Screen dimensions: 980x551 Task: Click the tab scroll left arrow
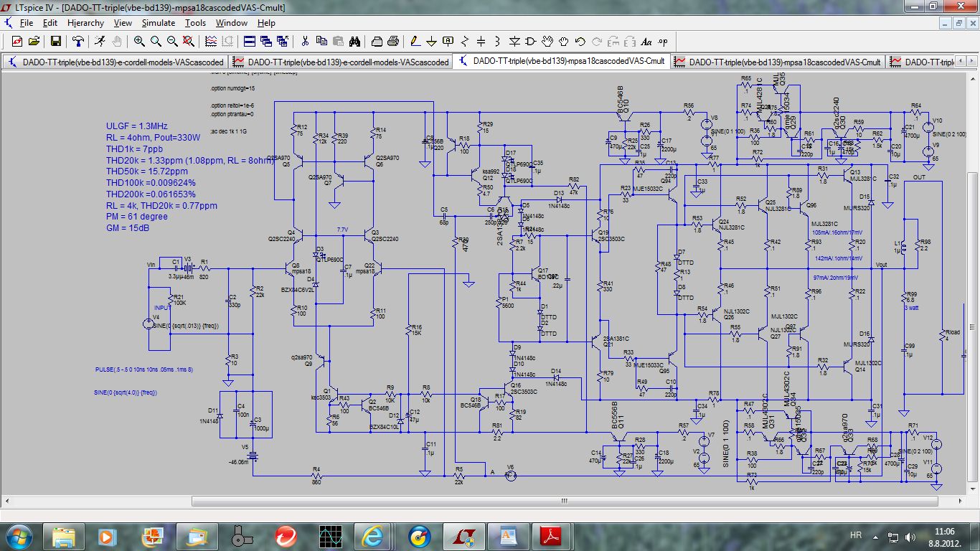click(x=960, y=62)
